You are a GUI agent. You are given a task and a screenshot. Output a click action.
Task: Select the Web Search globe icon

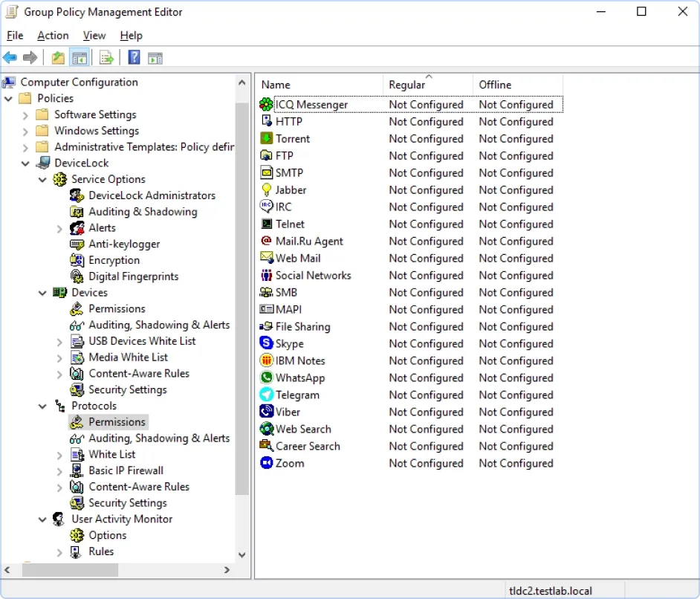266,429
